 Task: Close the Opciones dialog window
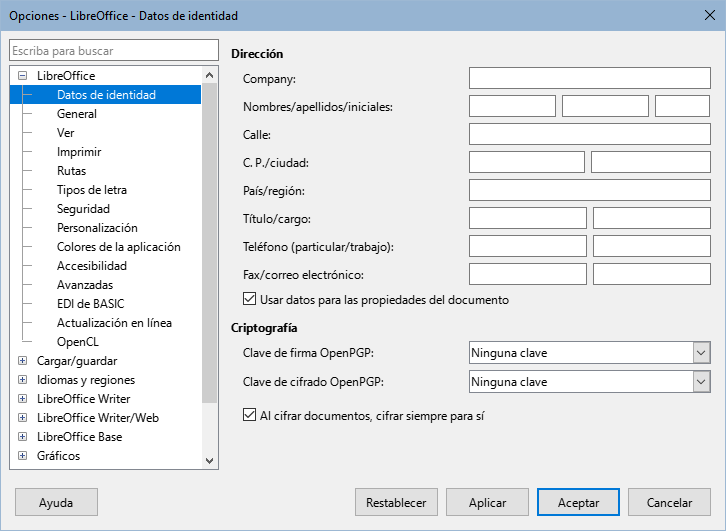pyautogui.click(x=709, y=15)
